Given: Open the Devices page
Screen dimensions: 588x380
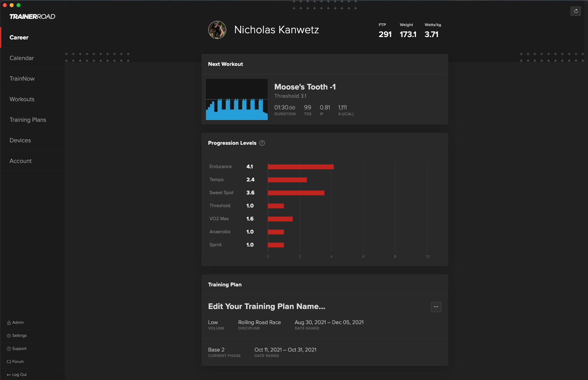Looking at the screenshot, I should tap(33, 141).
